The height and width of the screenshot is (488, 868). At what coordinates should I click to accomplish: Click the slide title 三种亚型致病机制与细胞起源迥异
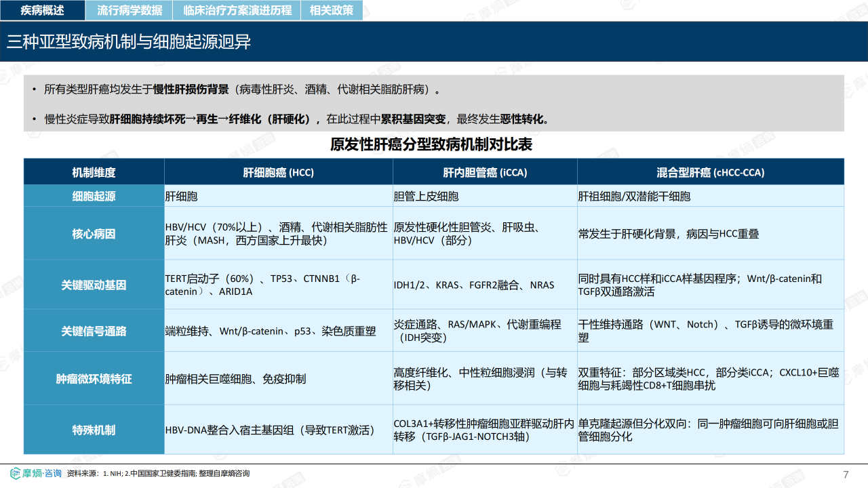point(129,42)
